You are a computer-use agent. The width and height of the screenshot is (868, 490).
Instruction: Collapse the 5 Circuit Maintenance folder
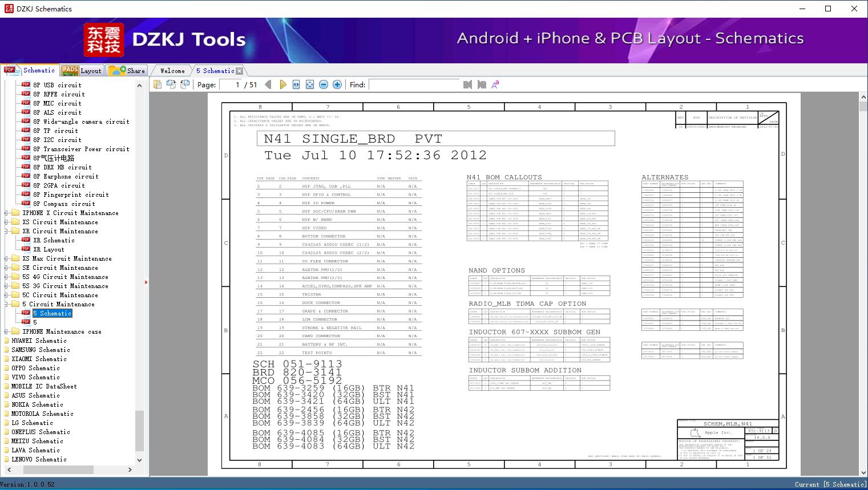click(6, 304)
